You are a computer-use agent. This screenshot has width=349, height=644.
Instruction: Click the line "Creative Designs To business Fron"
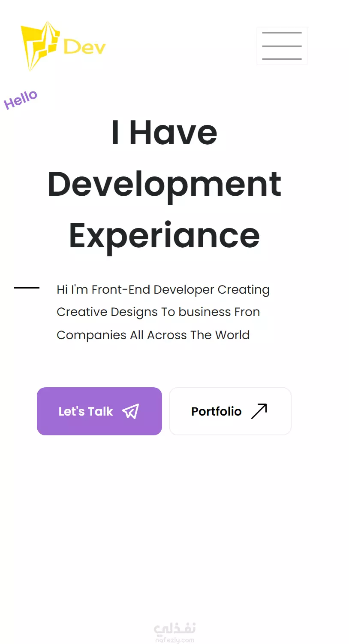click(x=158, y=312)
